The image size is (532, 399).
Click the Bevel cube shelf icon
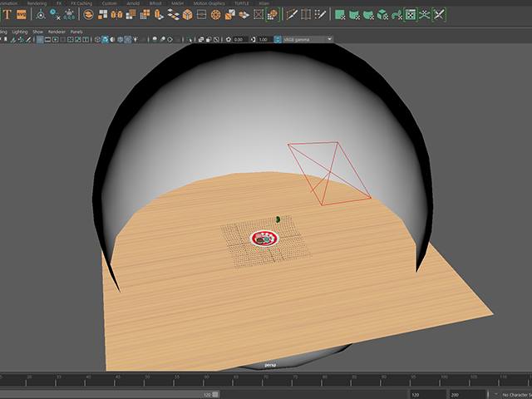coord(187,15)
